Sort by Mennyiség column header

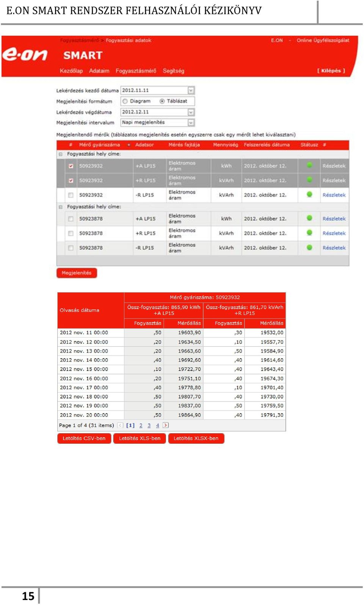pyautogui.click(x=226, y=145)
